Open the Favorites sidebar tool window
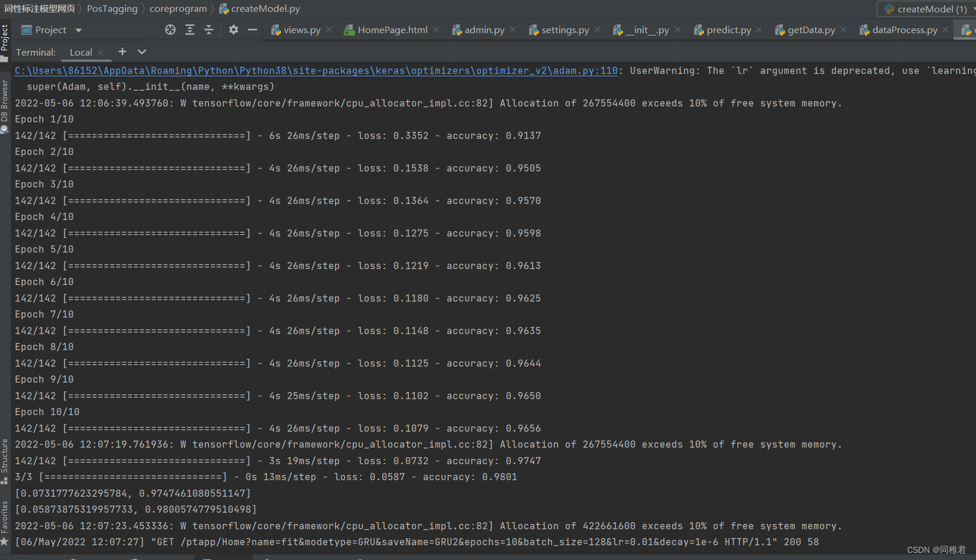Viewport: 976px width, 560px height. tap(4, 522)
